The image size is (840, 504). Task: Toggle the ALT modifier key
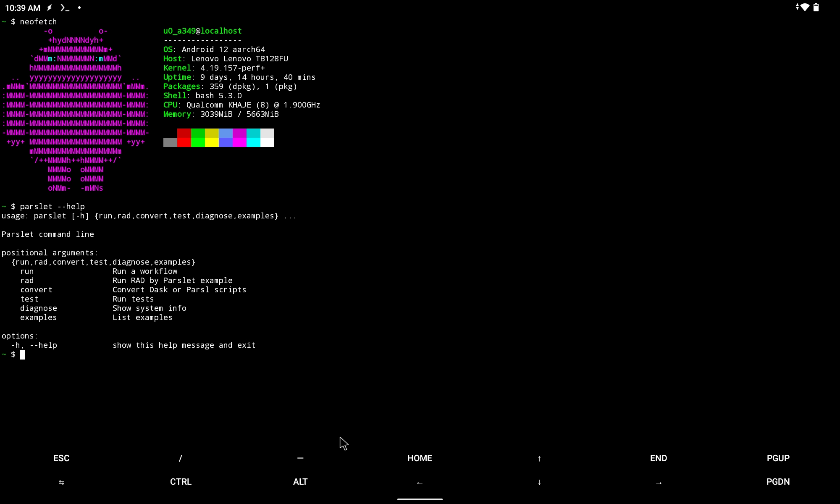(x=300, y=482)
